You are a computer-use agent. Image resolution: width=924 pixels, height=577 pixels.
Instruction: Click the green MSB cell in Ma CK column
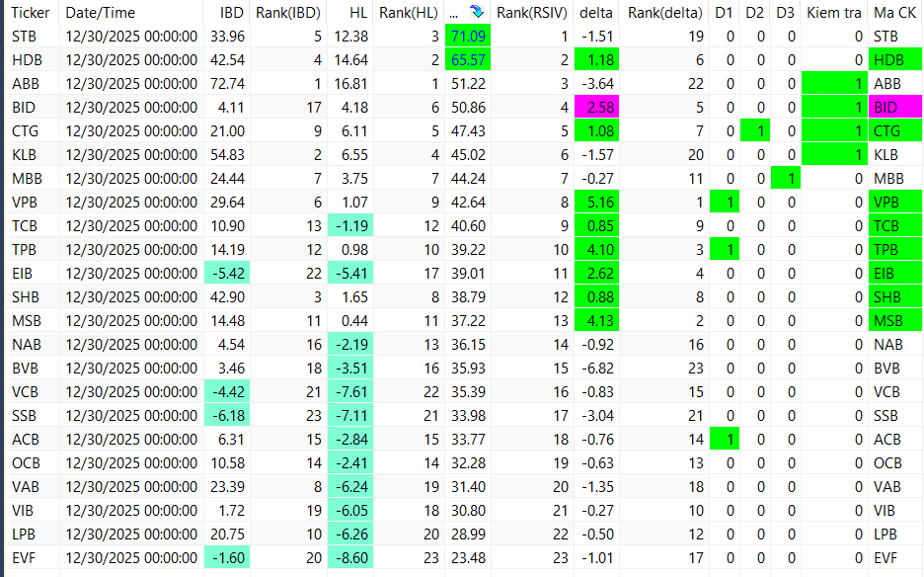(x=895, y=320)
